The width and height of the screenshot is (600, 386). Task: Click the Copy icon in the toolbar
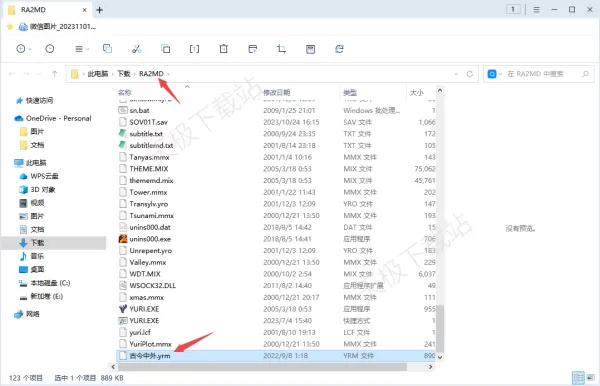click(x=108, y=49)
